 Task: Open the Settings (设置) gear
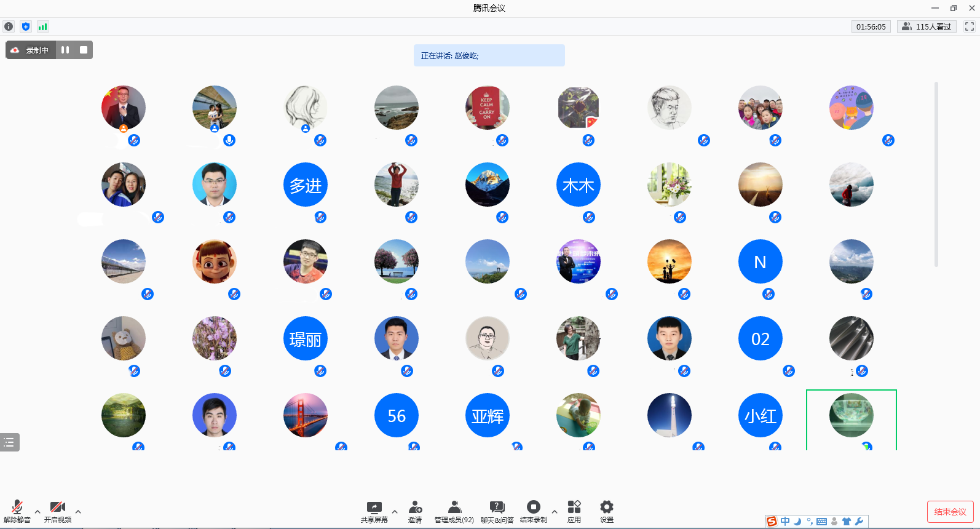click(607, 511)
